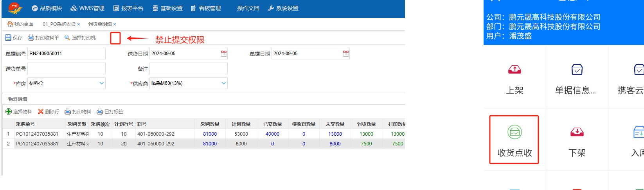The image size is (644, 190).
Task: Click the 送货单号 input field
Action: (67, 68)
